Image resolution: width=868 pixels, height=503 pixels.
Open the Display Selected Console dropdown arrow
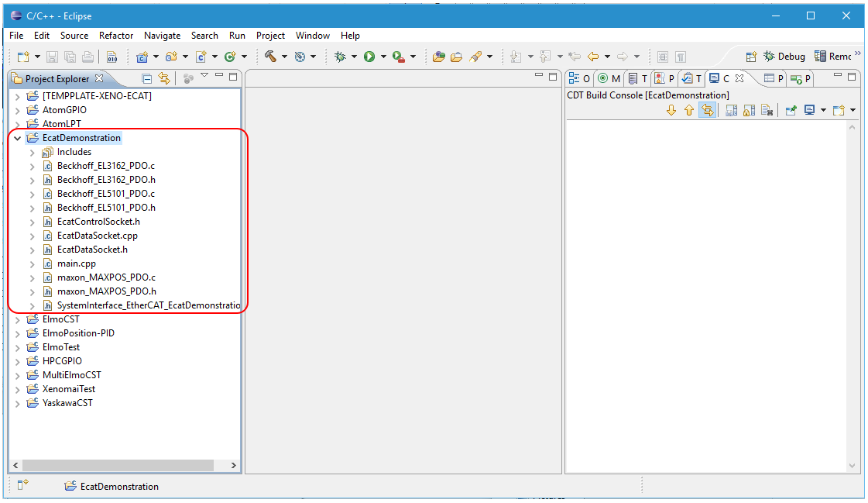pos(823,110)
